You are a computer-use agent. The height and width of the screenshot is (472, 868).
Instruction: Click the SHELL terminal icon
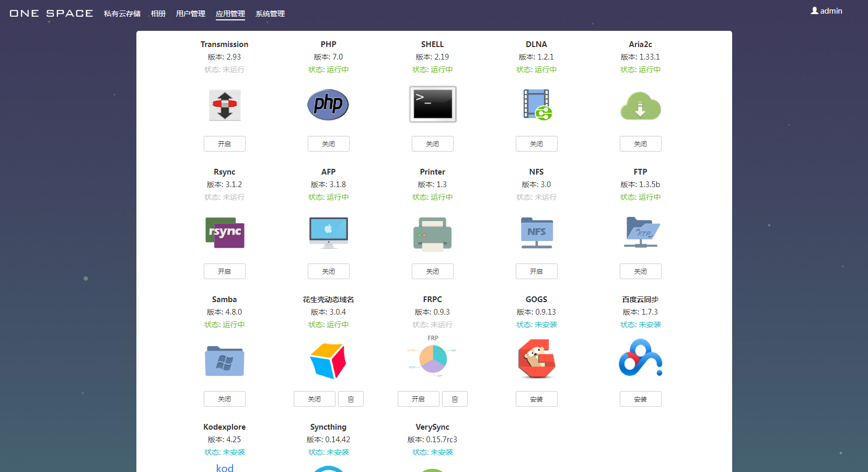click(433, 105)
